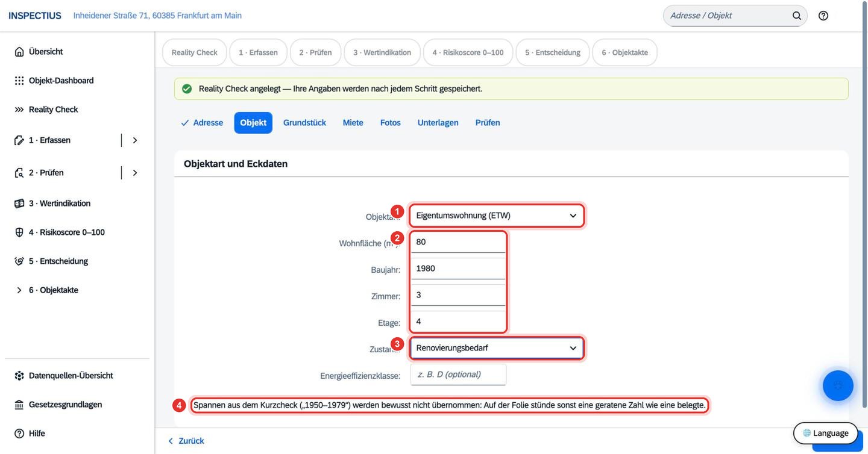Open the Objektart dropdown
The image size is (868, 454).
tap(497, 216)
